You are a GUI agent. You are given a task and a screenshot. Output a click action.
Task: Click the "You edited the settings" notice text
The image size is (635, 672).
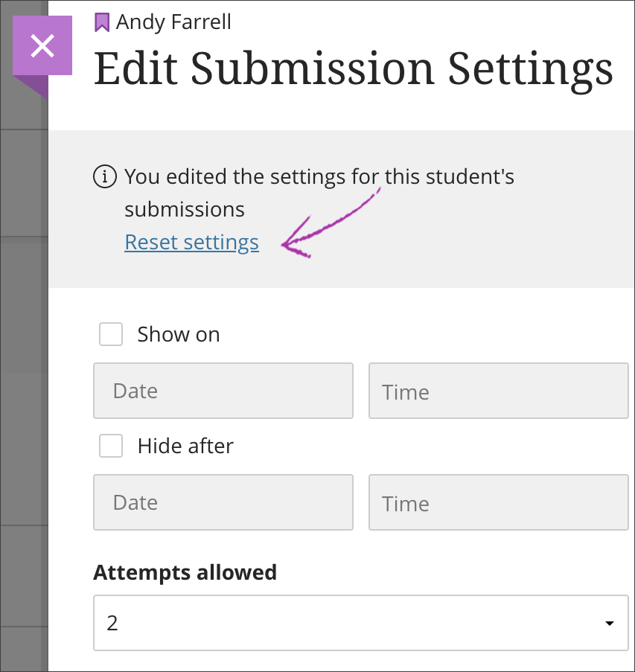319,193
